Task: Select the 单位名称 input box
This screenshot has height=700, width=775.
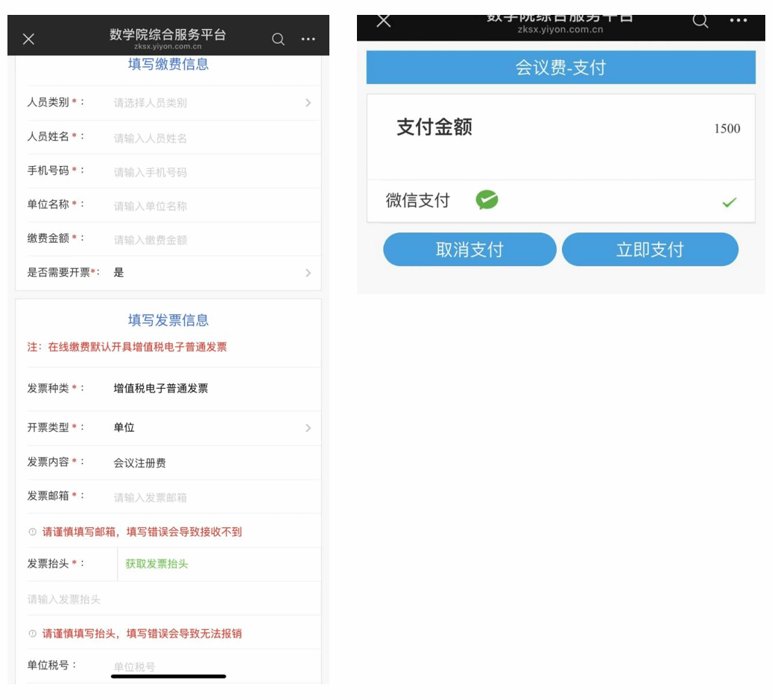Action: tap(209, 206)
